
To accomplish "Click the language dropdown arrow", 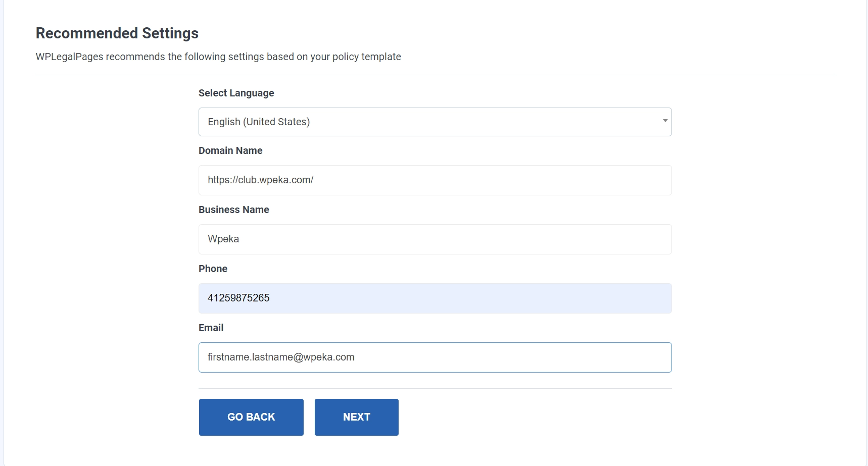I will (665, 121).
